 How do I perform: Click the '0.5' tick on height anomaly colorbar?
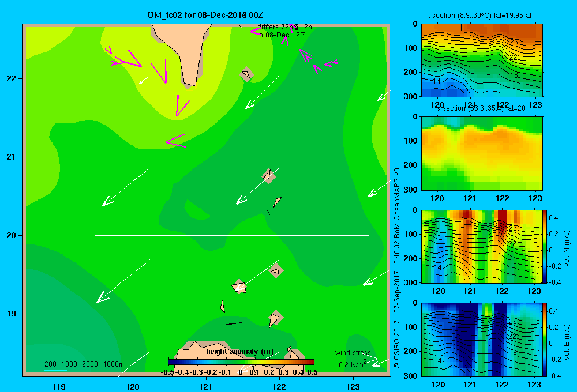[x=312, y=372]
